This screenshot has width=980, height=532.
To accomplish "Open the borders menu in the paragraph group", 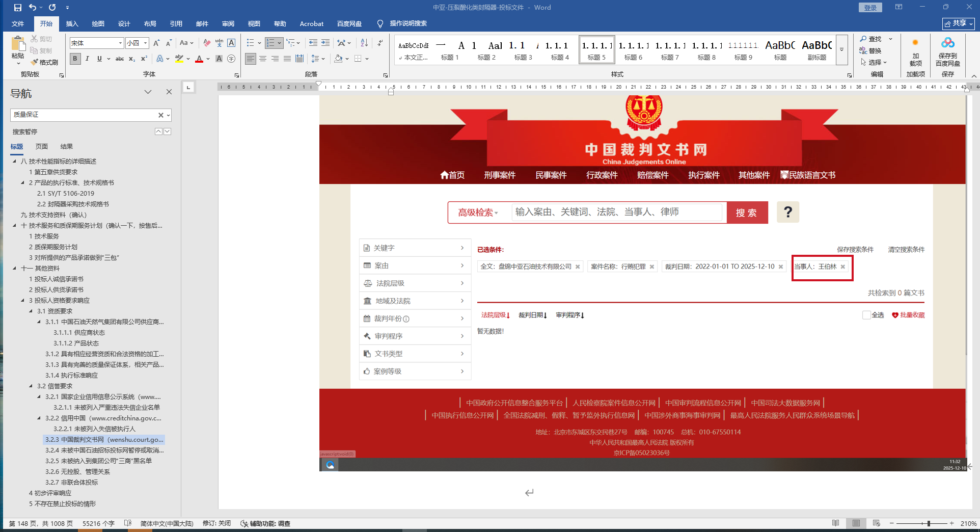I will 361,59.
